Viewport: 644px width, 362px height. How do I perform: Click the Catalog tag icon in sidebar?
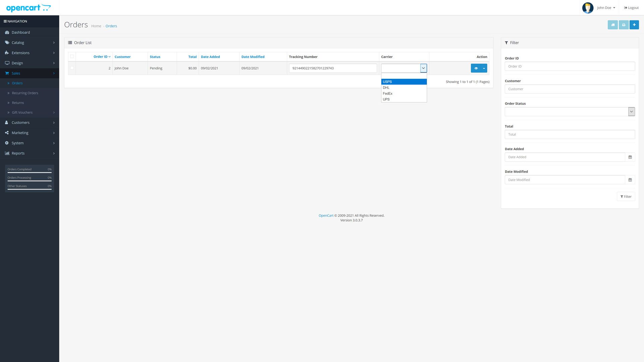click(x=7, y=43)
